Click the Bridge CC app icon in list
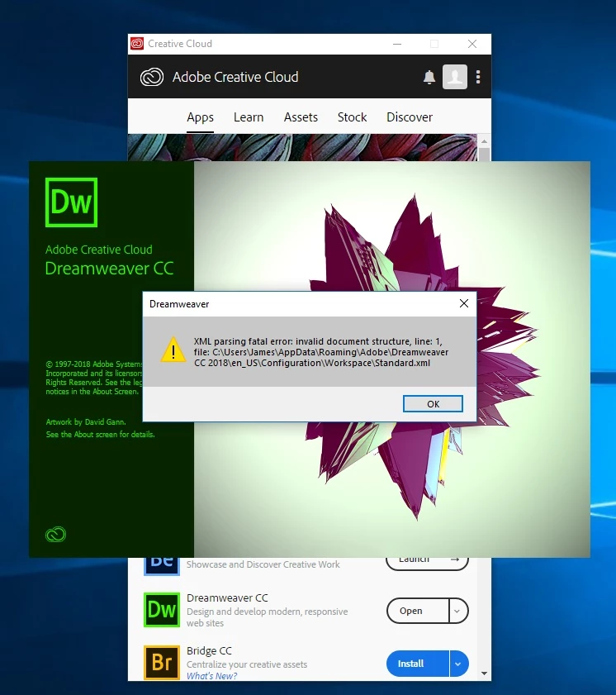 coord(162,663)
